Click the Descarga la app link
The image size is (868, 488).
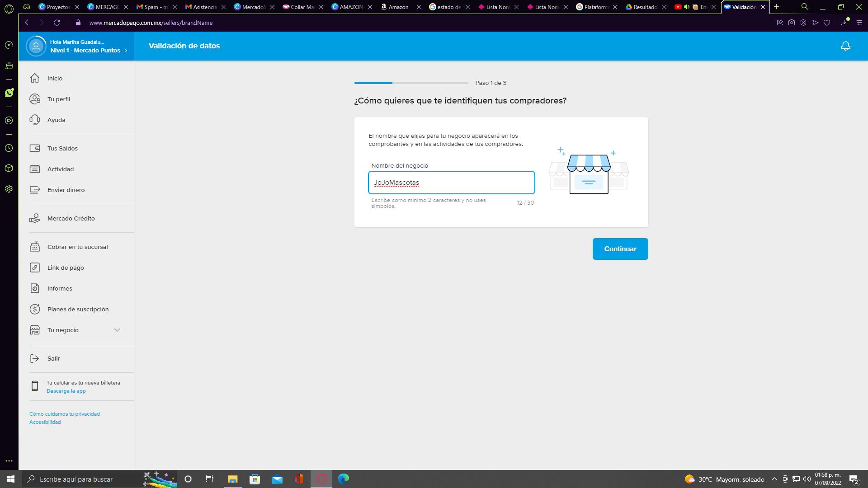(66, 391)
